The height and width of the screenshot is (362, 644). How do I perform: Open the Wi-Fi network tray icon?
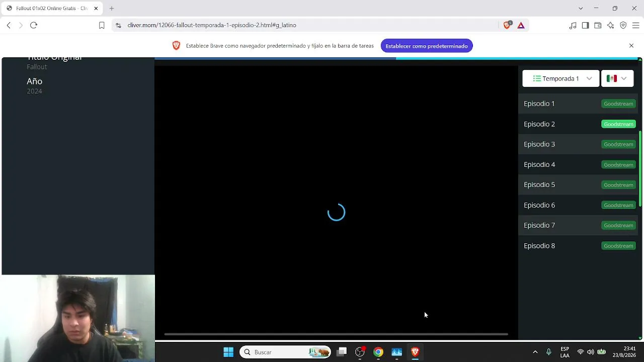tap(581, 352)
